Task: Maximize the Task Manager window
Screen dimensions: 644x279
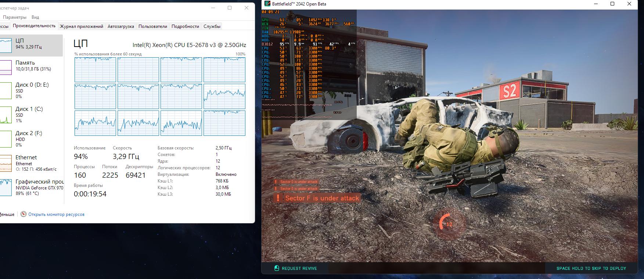Action: (x=230, y=8)
